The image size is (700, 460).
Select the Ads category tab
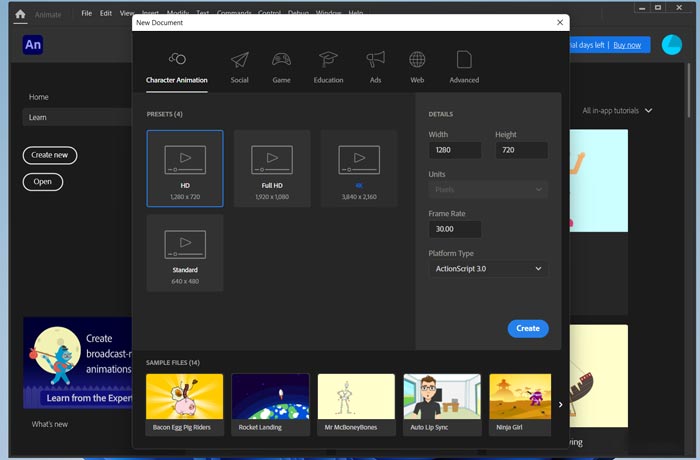pos(375,68)
